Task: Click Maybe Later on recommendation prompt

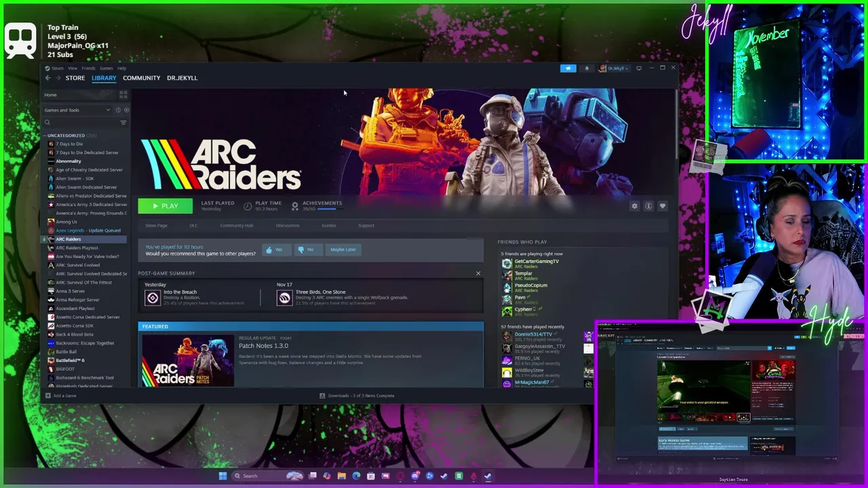Action: coord(342,249)
